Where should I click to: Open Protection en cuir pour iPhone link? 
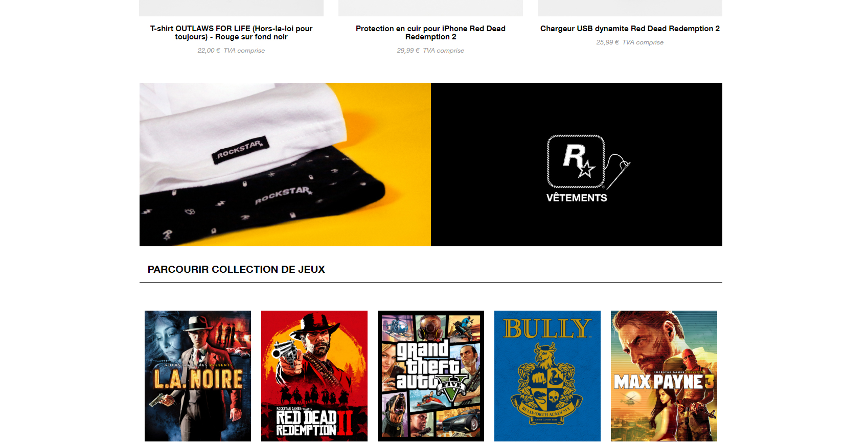(430, 33)
